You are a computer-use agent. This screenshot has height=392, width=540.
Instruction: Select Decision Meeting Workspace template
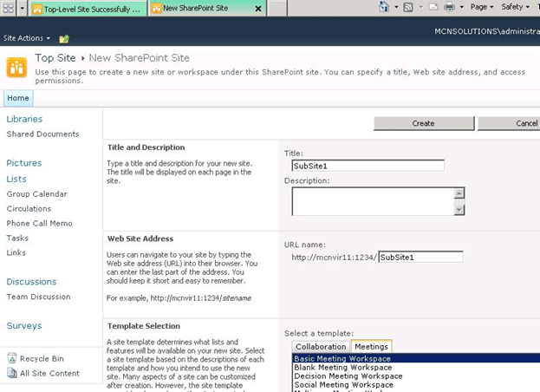(416, 376)
